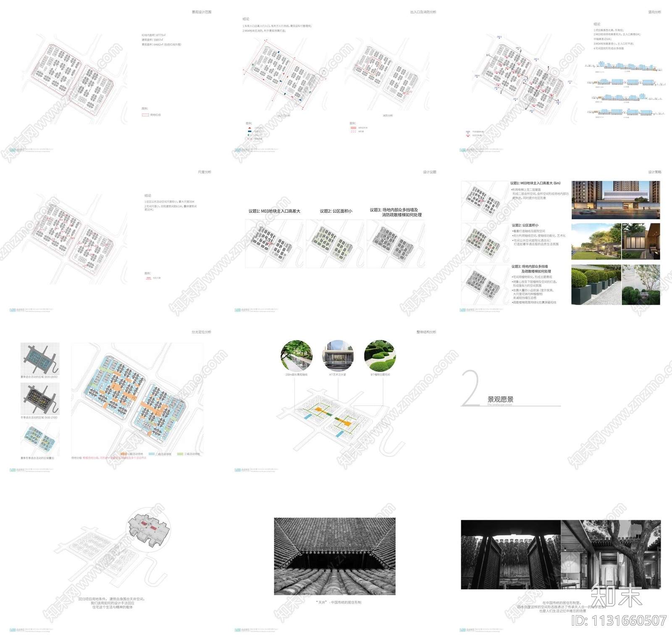Click the circular art lobby entrance photo
Viewport: 672px width, 637px height.
[x=338, y=356]
